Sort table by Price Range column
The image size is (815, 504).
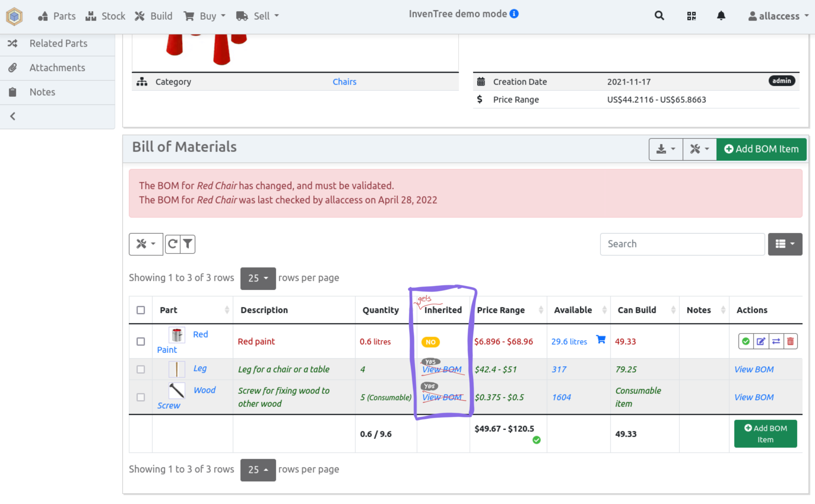(x=508, y=310)
